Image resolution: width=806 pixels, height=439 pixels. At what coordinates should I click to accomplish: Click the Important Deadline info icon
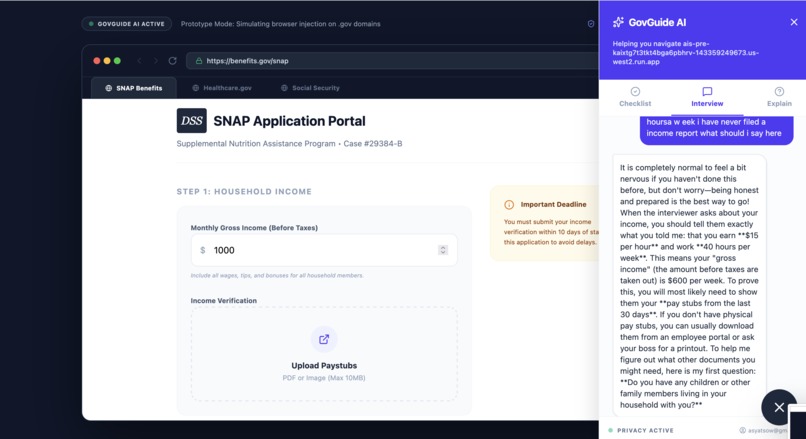[509, 205]
